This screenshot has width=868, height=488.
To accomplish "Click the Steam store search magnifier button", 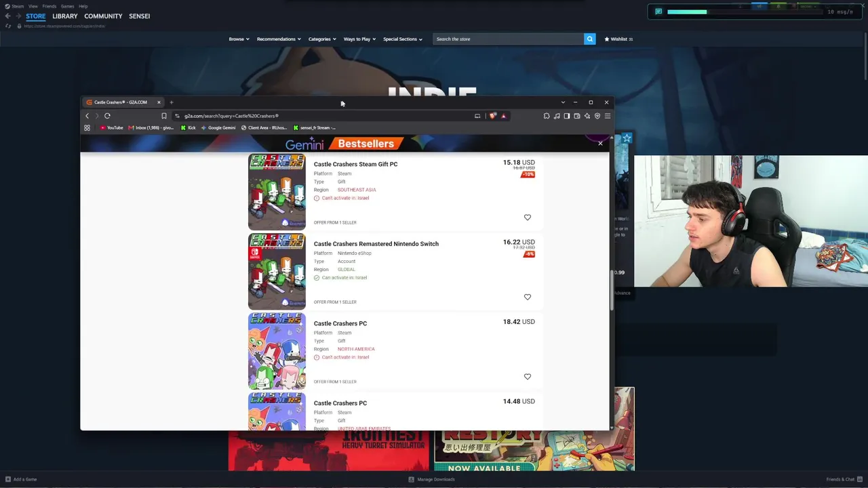I will pyautogui.click(x=589, y=39).
